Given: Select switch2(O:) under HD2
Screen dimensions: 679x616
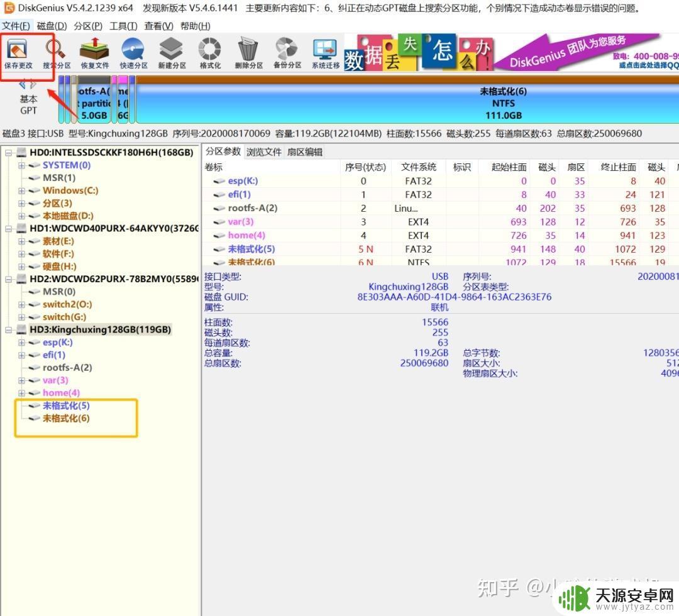Looking at the screenshot, I should click(67, 304).
